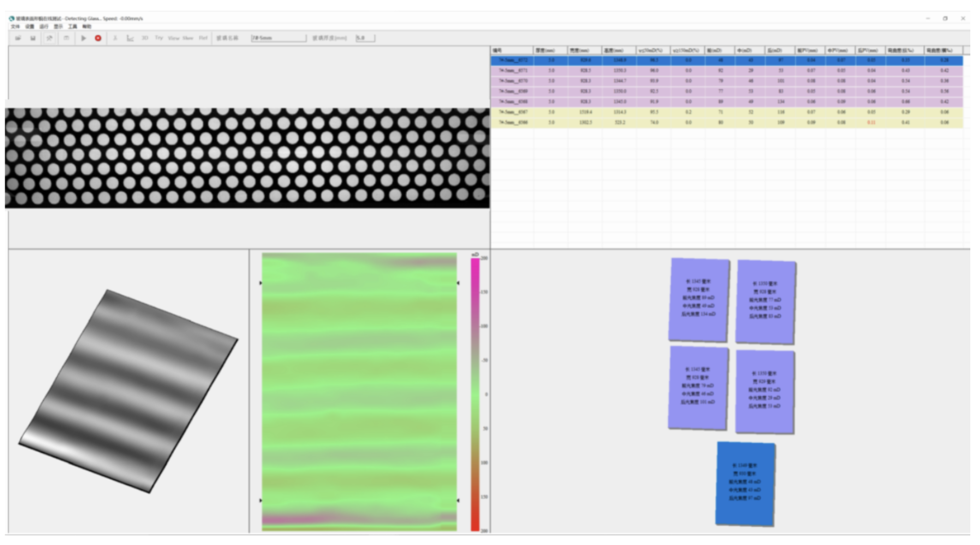Screen dimensions: 980x545
Task: Click the application logo icon in title bar
Action: 12,18
